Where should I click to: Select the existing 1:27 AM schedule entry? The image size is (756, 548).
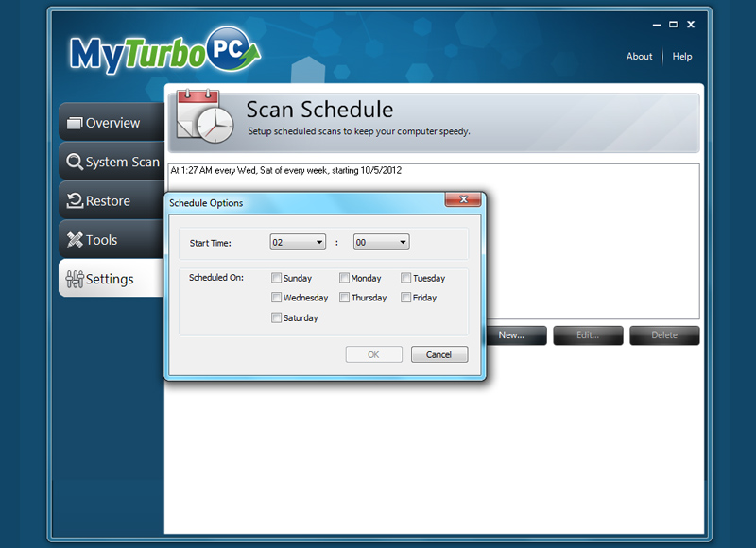298,171
